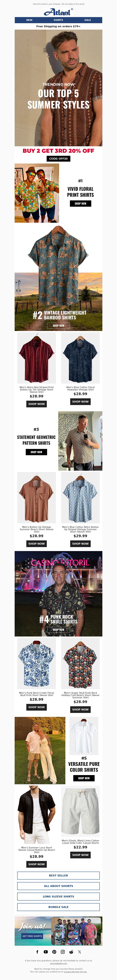This screenshot has width=117, height=980.
Task: Select the NEW menu tab
Action: [x=29, y=20]
